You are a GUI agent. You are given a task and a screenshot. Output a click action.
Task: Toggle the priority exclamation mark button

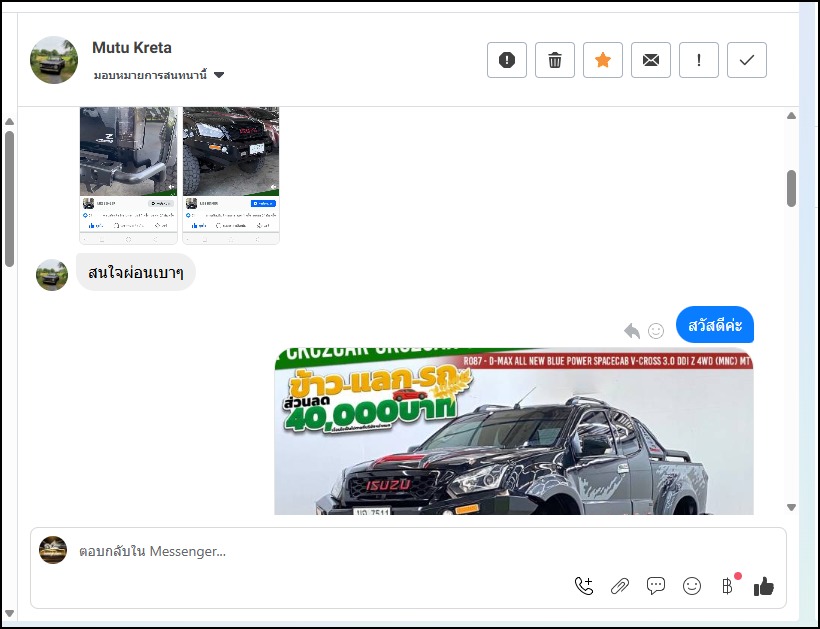699,61
